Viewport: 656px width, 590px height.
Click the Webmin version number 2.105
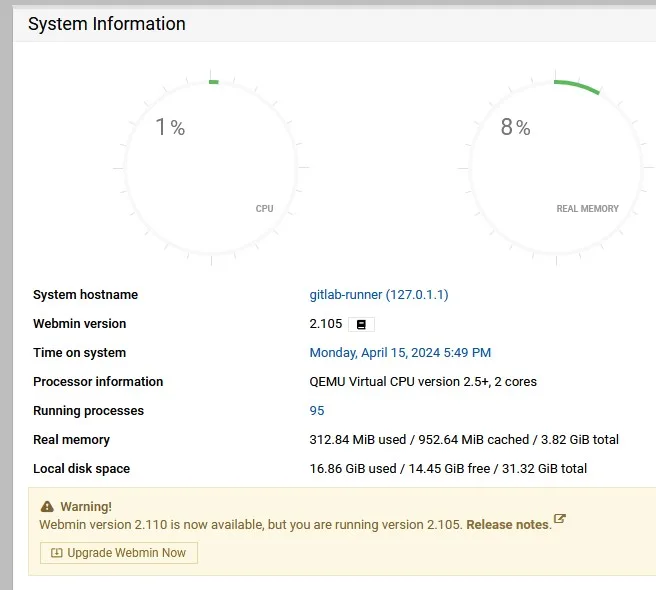click(326, 324)
